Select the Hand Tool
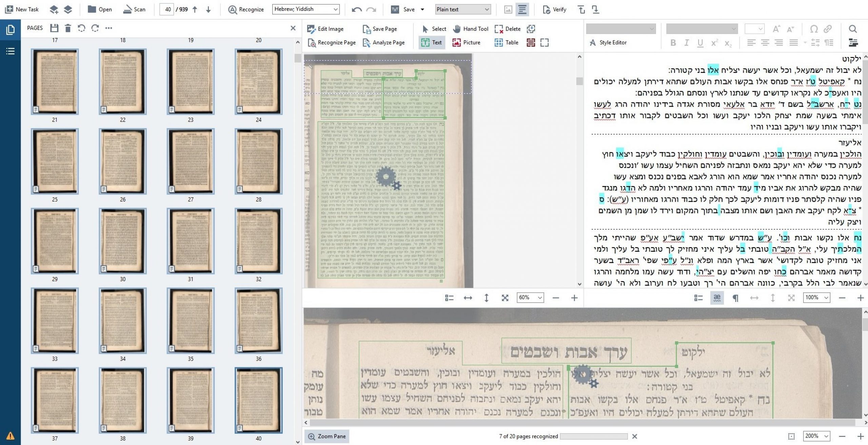The width and height of the screenshot is (868, 445). tap(471, 29)
